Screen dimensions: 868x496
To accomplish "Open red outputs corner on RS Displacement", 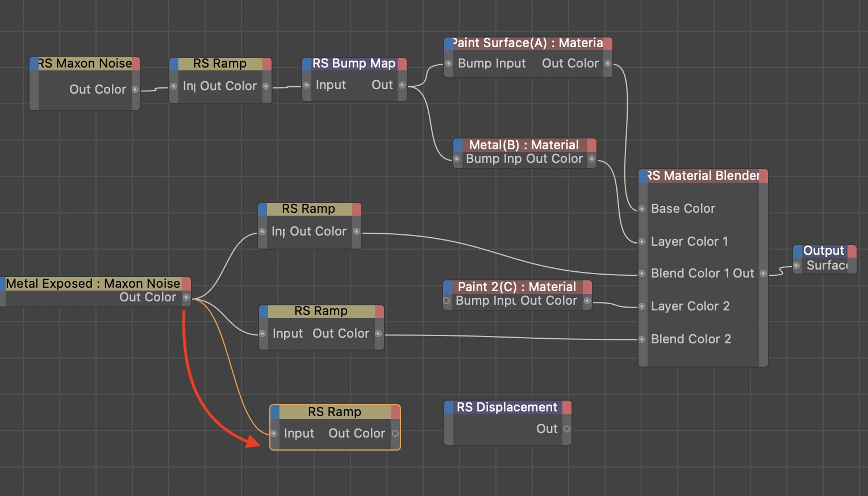I will (x=566, y=407).
